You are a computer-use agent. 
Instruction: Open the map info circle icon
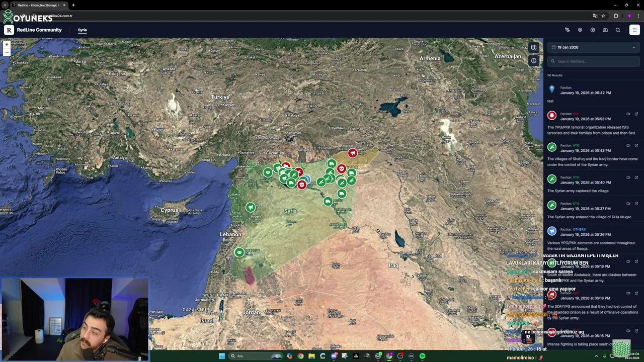click(x=534, y=61)
